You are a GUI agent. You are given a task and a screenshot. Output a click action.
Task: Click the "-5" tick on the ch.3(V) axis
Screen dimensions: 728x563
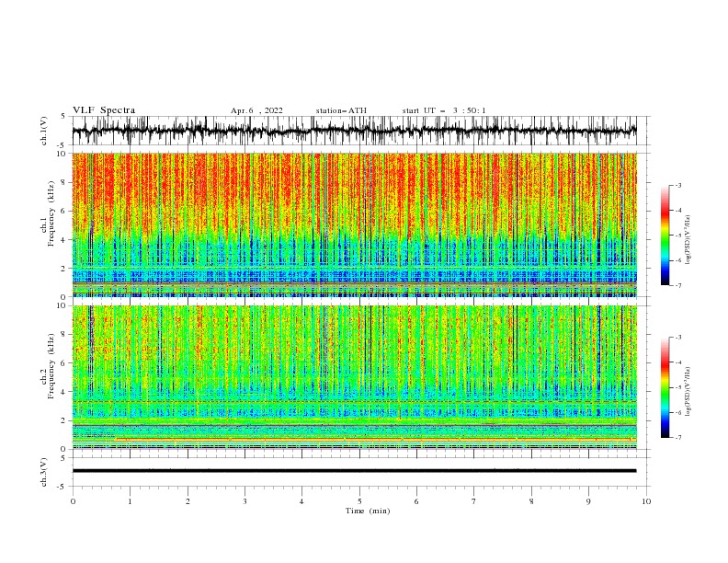[62, 487]
